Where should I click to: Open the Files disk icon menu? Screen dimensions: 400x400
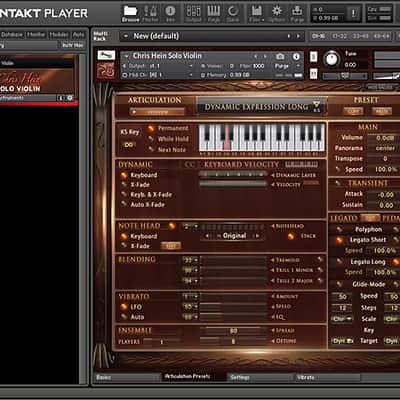click(257, 13)
